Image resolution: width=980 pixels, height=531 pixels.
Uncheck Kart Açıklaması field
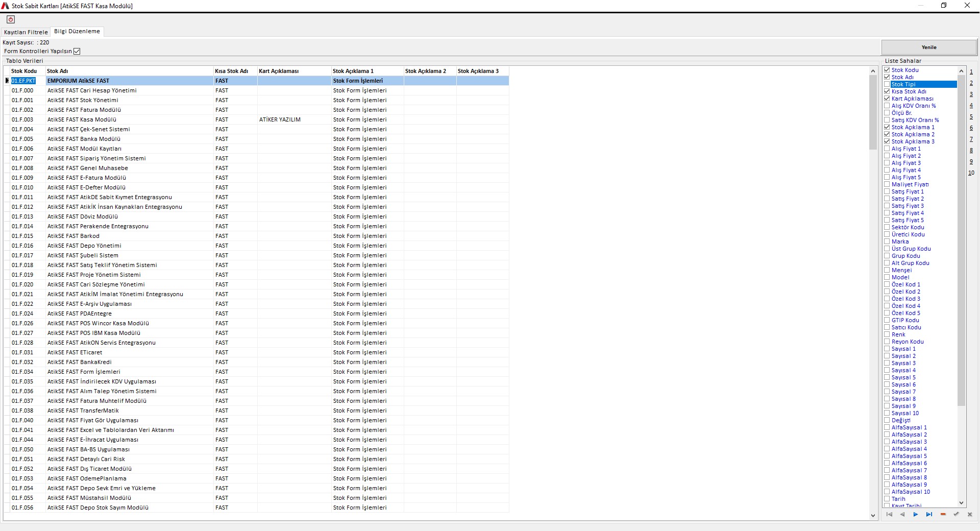887,99
